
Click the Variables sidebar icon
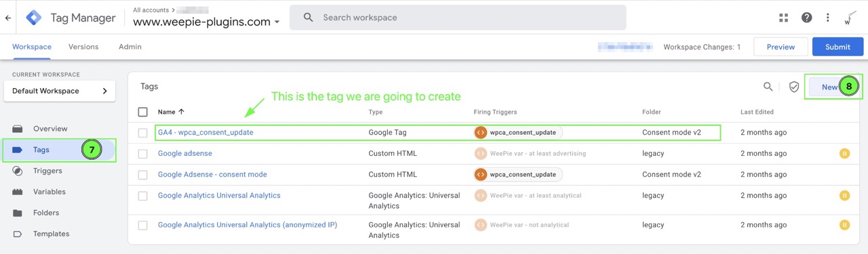click(x=18, y=192)
